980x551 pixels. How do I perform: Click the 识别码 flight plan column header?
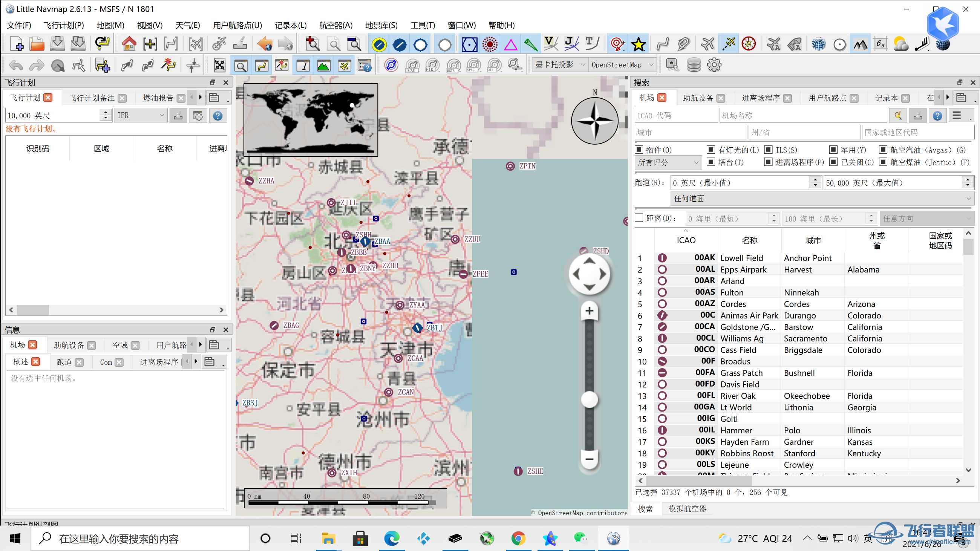click(38, 149)
